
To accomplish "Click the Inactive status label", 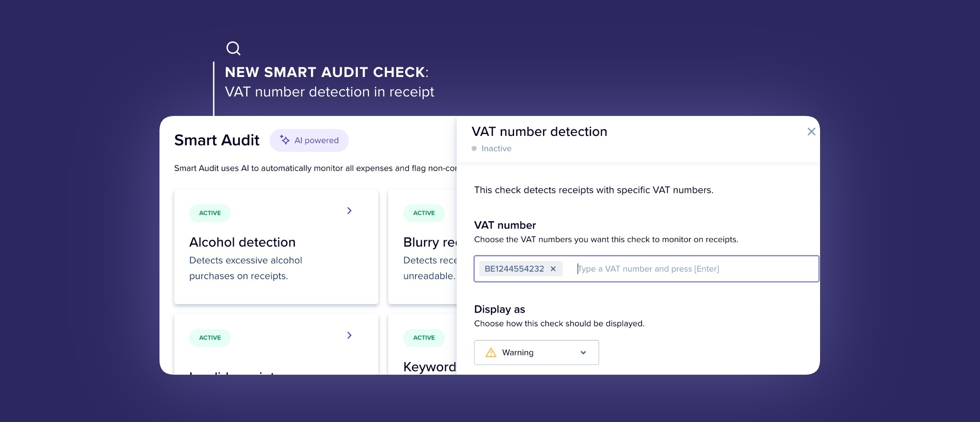I will tap(496, 149).
